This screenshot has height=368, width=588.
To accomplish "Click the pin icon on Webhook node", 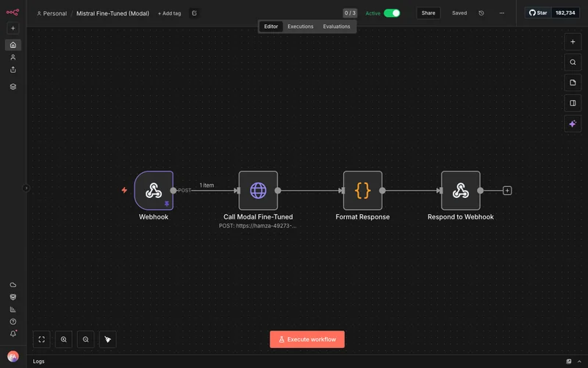I will coord(167,204).
